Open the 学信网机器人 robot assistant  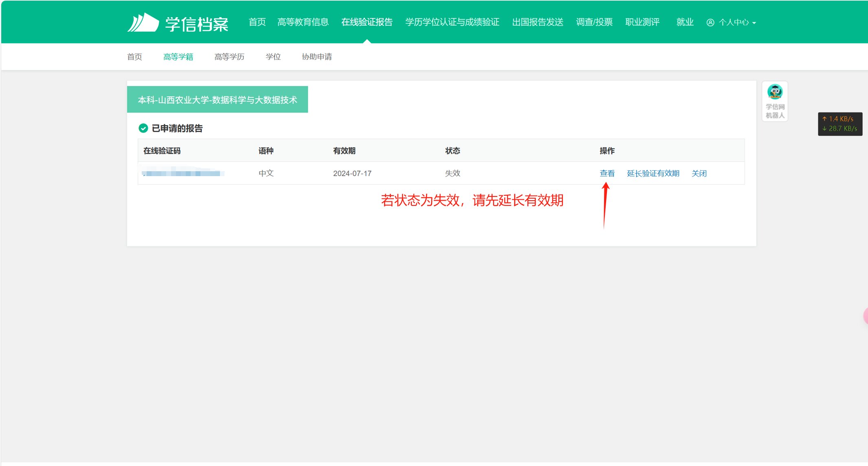[775, 101]
